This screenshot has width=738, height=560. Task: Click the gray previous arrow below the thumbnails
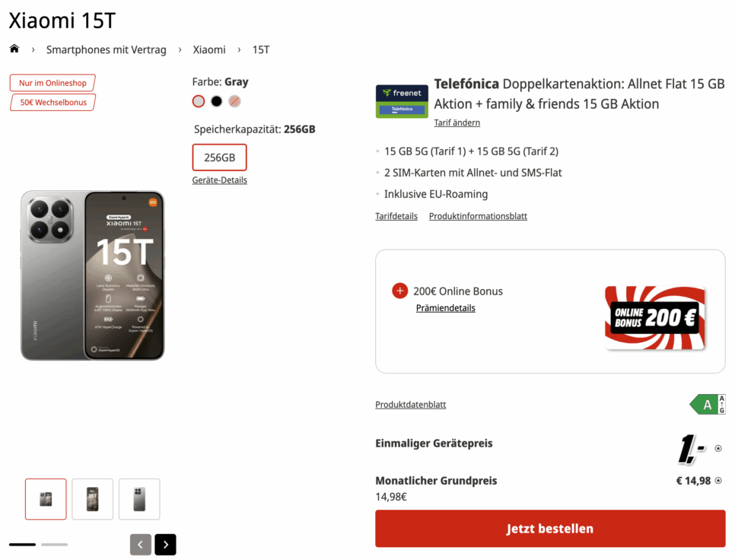tap(140, 544)
